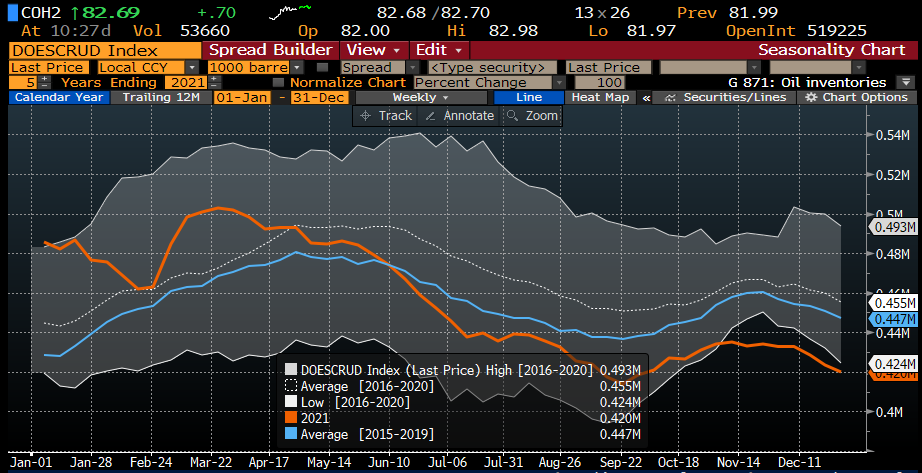Click the Type security input field
The width and height of the screenshot is (922, 473).
click(492, 67)
